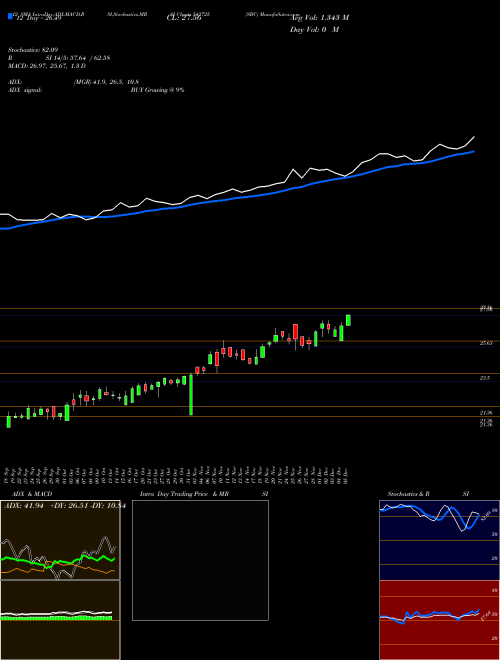Click the 25.63 price axis label

coord(486,343)
